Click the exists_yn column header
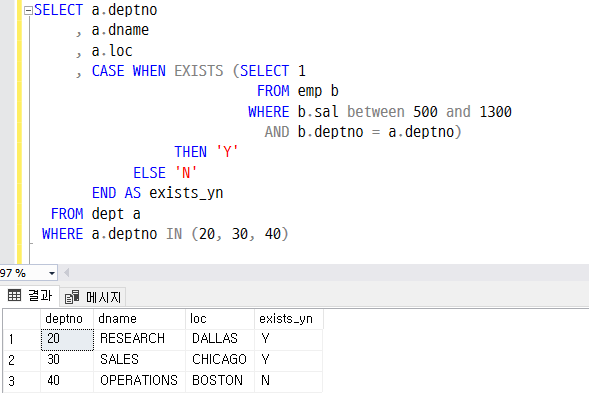Viewport: 589px width, 398px height. click(288, 319)
